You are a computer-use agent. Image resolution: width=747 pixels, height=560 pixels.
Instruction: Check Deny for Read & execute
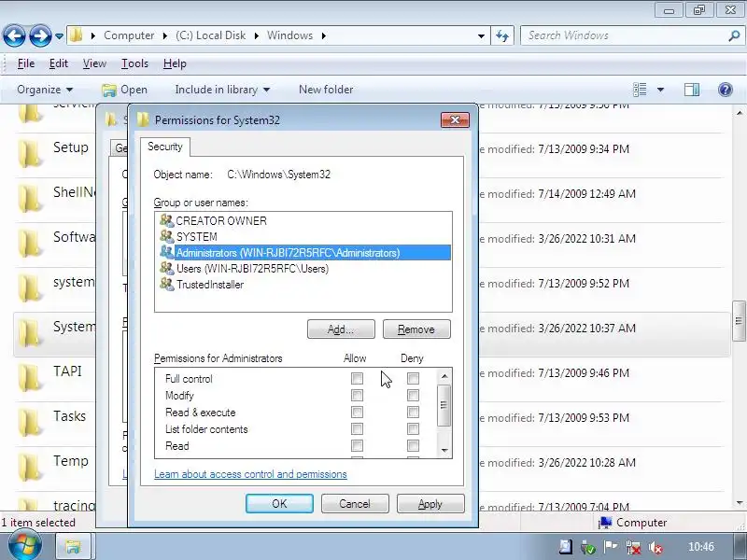413,412
